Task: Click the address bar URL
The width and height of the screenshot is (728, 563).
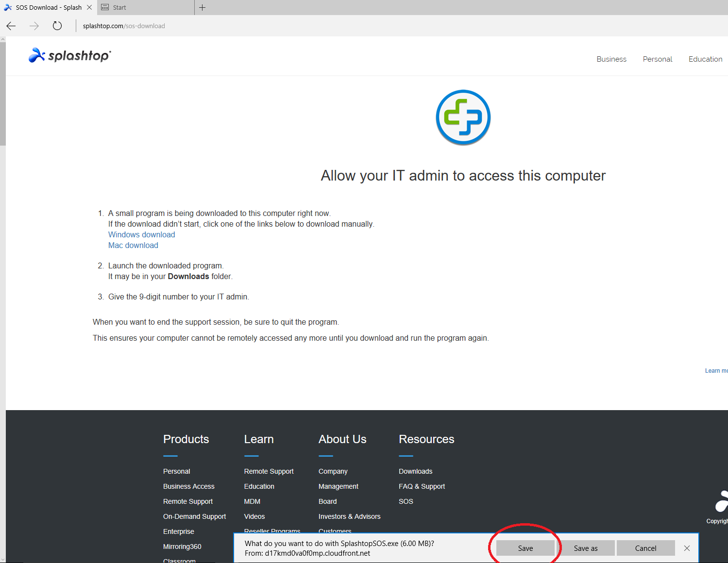Action: pos(124,26)
